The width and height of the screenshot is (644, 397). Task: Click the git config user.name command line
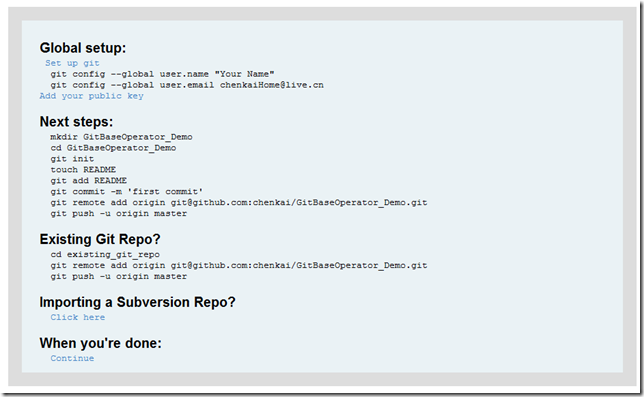tap(162, 74)
